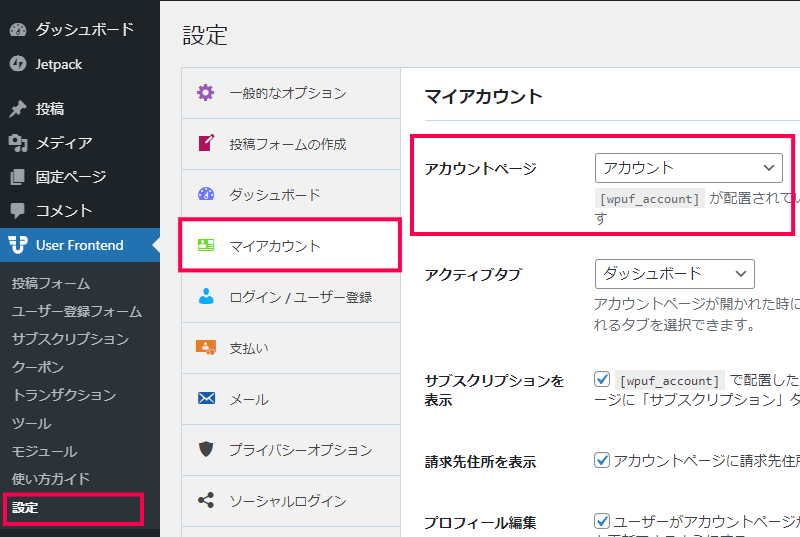Click the Jetpack lightning icon

[x=18, y=64]
